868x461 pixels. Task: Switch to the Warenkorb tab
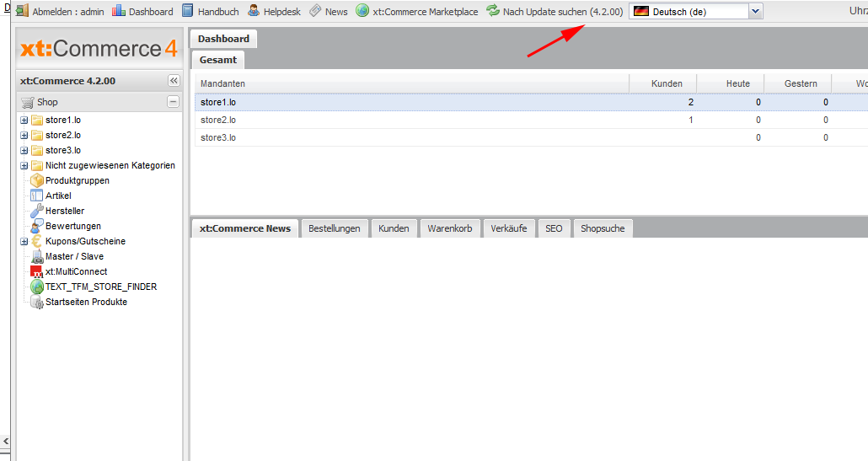(450, 228)
